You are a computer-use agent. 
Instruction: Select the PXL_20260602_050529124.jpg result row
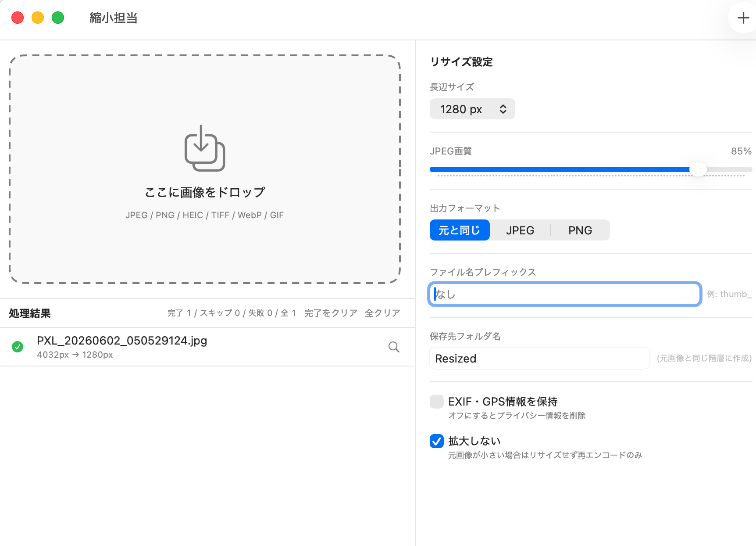click(207, 347)
